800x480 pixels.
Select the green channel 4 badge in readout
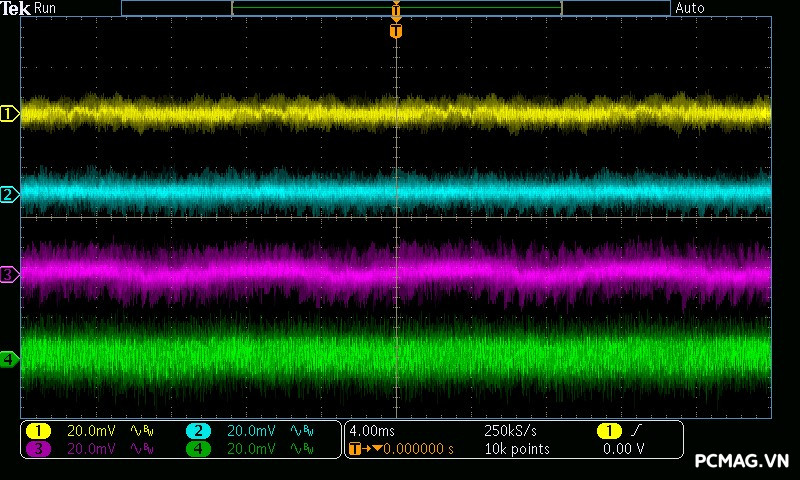pos(198,449)
